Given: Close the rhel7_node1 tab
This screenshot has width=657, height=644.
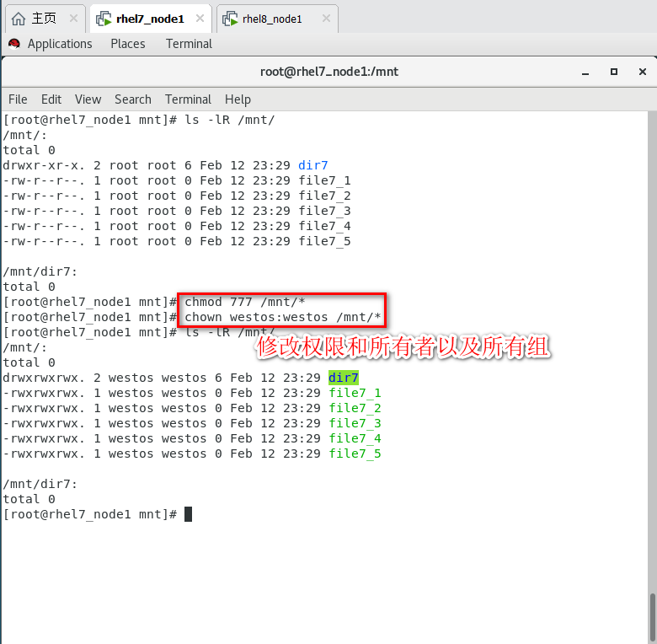Looking at the screenshot, I should tap(200, 19).
